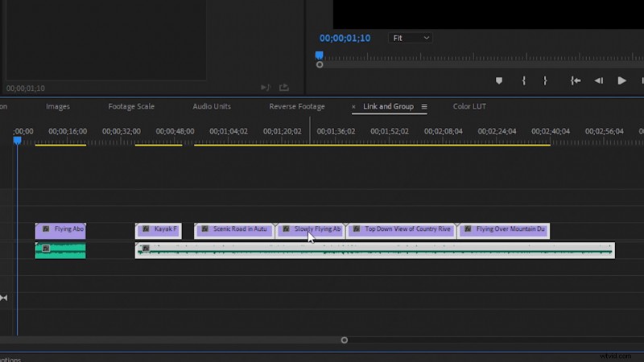Click the Program monitor zoom scroll handle
Image resolution: width=644 pixels, height=362 pixels.
[320, 65]
